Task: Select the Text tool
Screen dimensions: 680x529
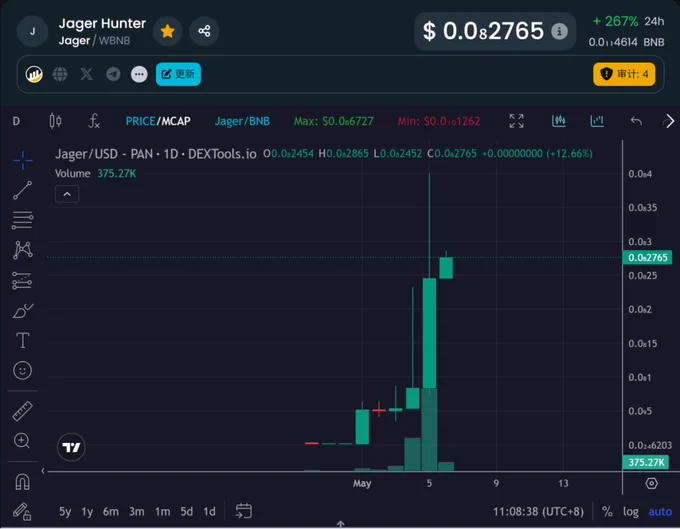Action: [23, 340]
